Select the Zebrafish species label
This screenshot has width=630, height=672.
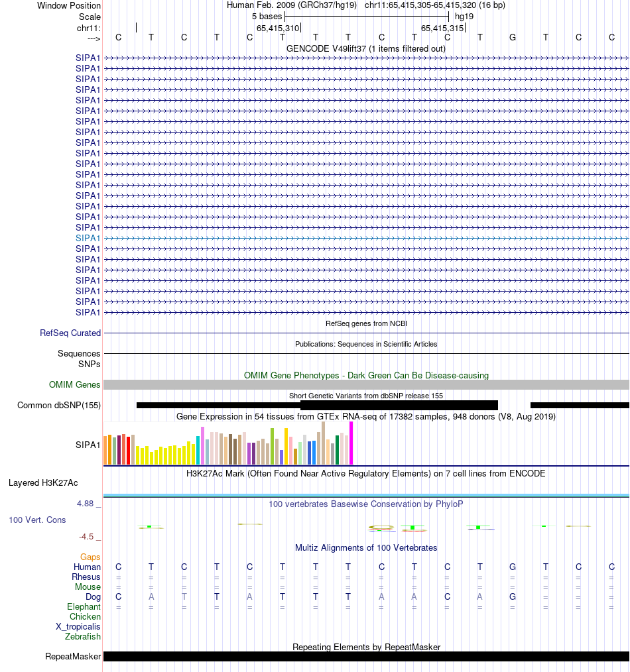point(83,636)
